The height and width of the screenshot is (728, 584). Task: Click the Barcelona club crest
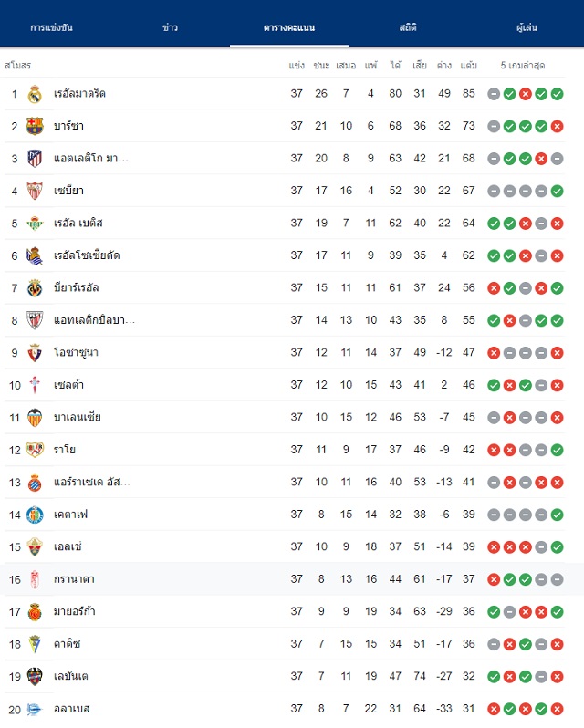[x=35, y=126]
